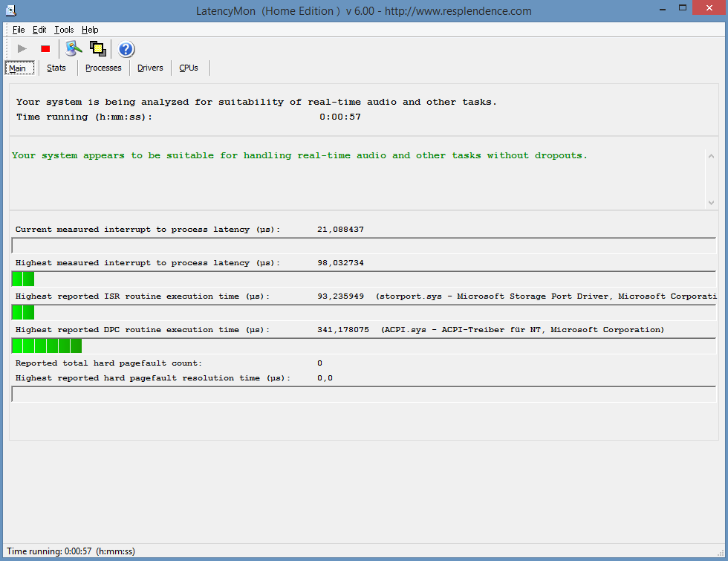Screen dimensions: 728x561
Task: Open the Help menu
Action: point(90,30)
